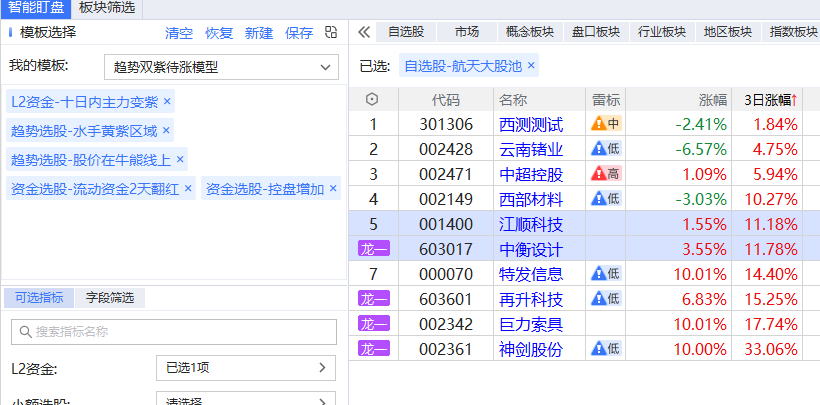The image size is (820, 405).
Task: Click the red 高 warning badge for 中超控股
Action: (606, 174)
